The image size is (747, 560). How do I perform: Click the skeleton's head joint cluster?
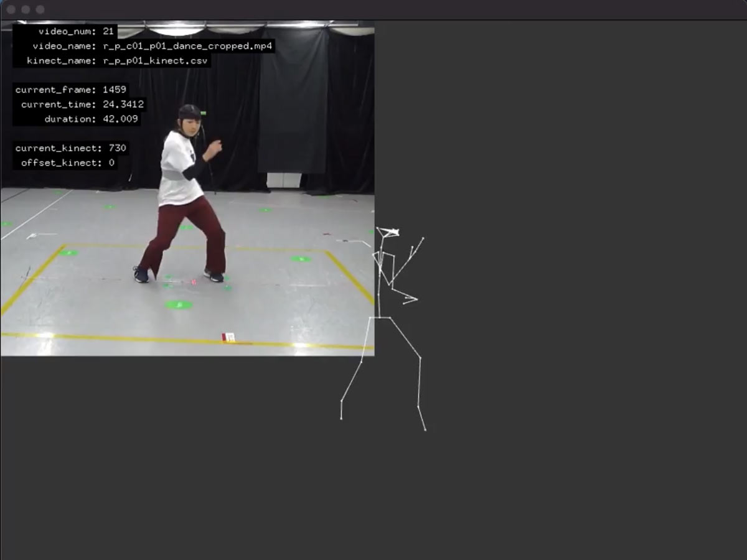tap(388, 233)
